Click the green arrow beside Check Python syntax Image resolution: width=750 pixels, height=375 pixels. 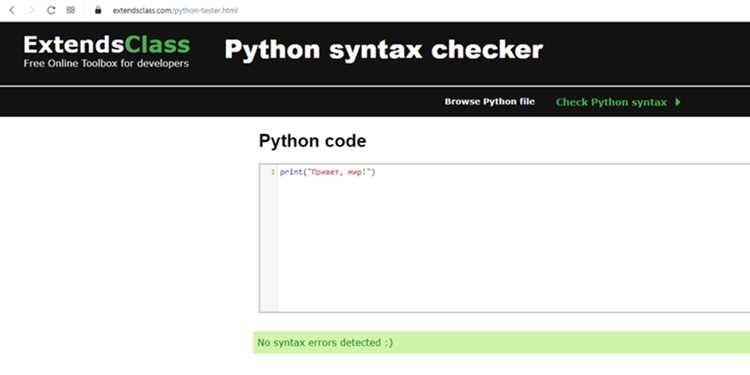(x=677, y=102)
